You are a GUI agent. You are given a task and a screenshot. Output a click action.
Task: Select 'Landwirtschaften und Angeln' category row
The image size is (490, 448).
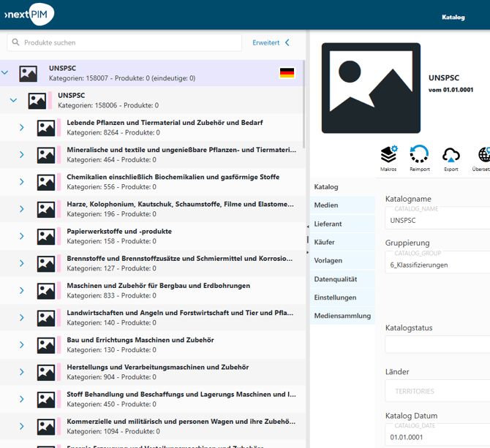point(153,317)
